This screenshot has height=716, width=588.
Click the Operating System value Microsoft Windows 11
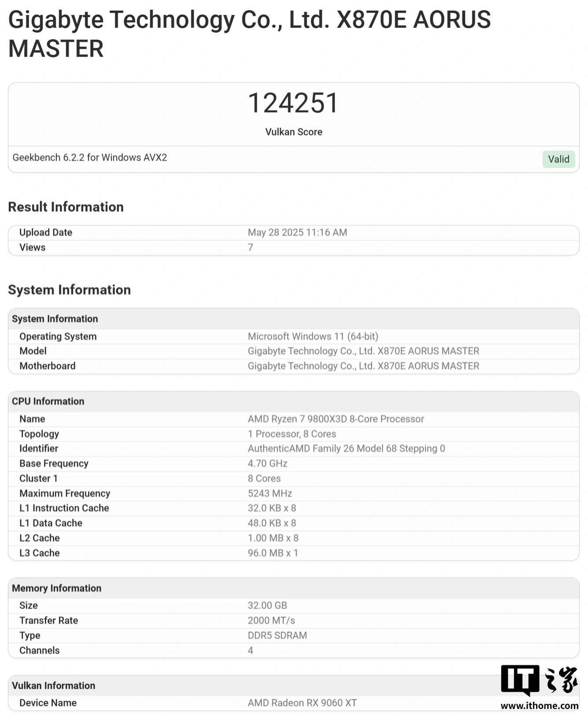(x=313, y=336)
